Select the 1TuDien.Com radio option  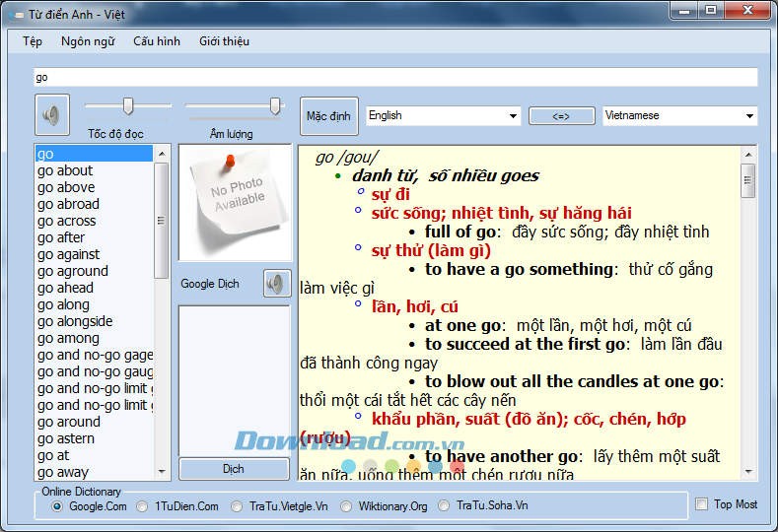[x=143, y=506]
